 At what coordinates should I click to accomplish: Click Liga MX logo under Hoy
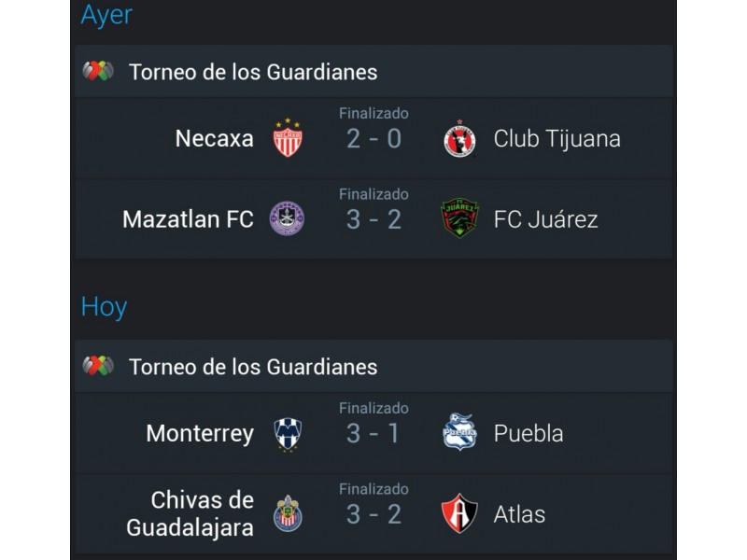pos(98,366)
